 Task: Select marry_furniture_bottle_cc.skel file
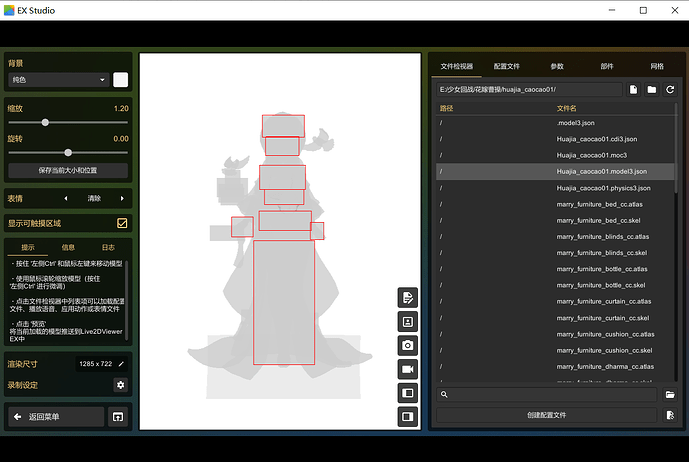555,285
